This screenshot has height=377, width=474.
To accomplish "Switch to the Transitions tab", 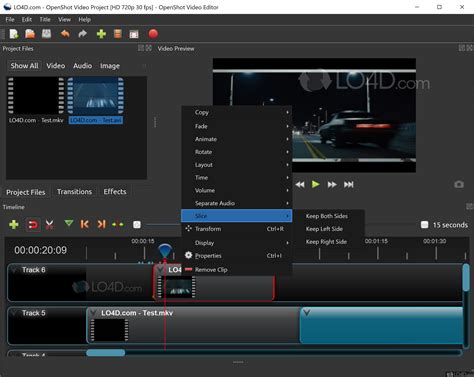I will coord(74,192).
